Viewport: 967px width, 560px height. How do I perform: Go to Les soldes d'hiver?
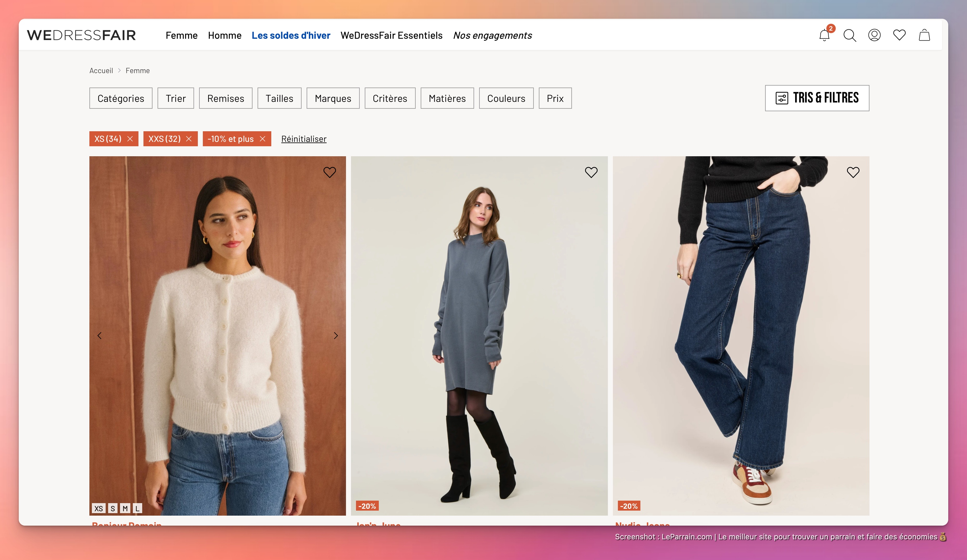coord(290,35)
